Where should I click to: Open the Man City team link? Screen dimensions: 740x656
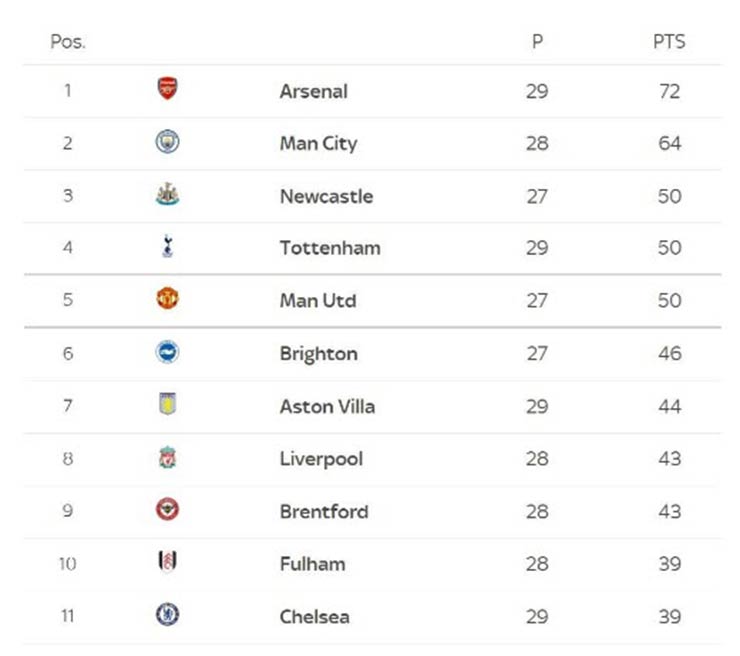tap(318, 143)
